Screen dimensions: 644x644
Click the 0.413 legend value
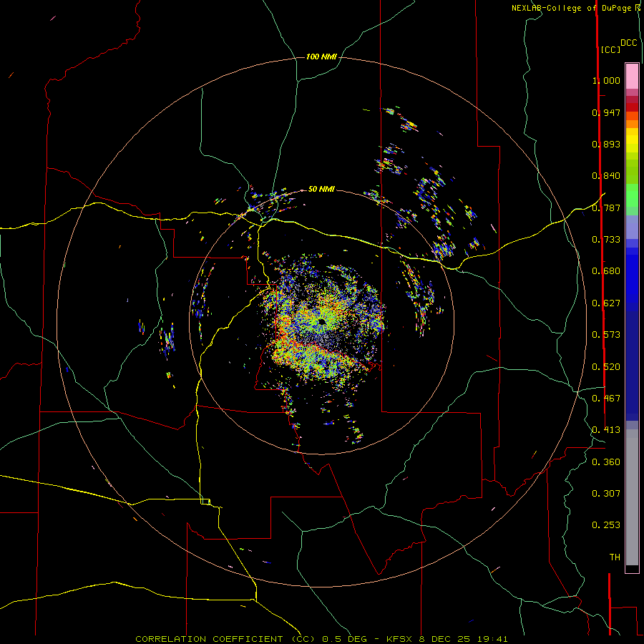tap(606, 430)
